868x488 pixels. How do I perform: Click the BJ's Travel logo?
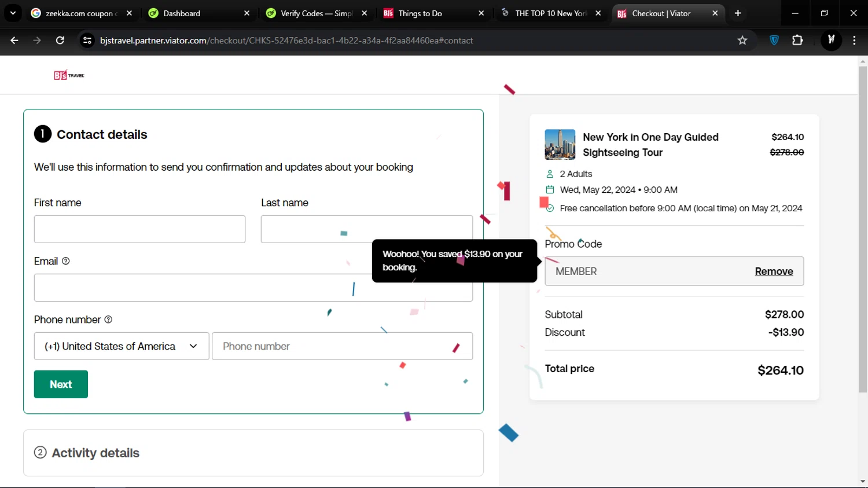tap(69, 75)
